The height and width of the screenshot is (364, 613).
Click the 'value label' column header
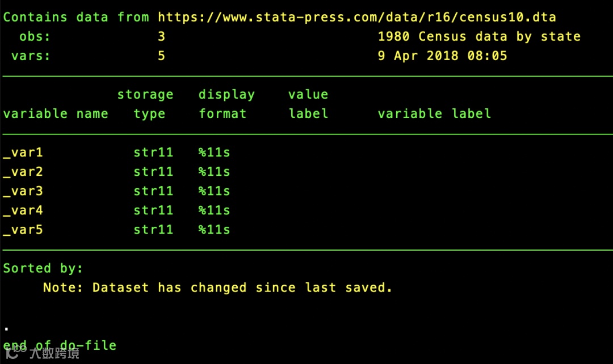pyautogui.click(x=308, y=104)
